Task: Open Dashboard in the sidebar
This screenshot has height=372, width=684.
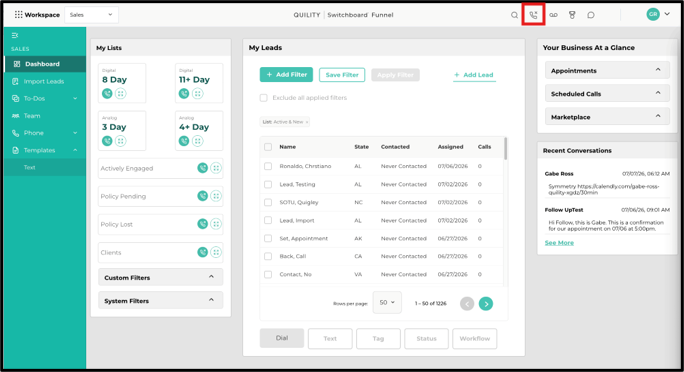Action: pyautogui.click(x=45, y=64)
